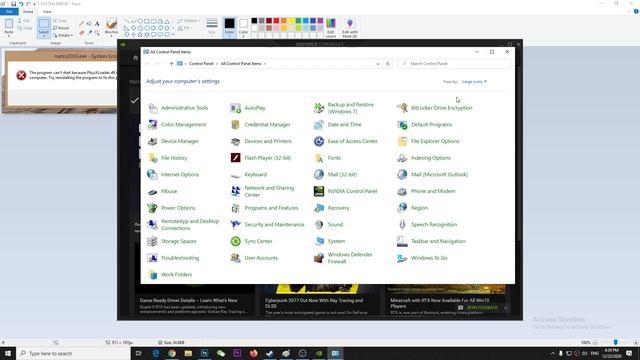Select Paint Color 2 swatch
The height and width of the screenshot is (360, 640).
[243, 27]
